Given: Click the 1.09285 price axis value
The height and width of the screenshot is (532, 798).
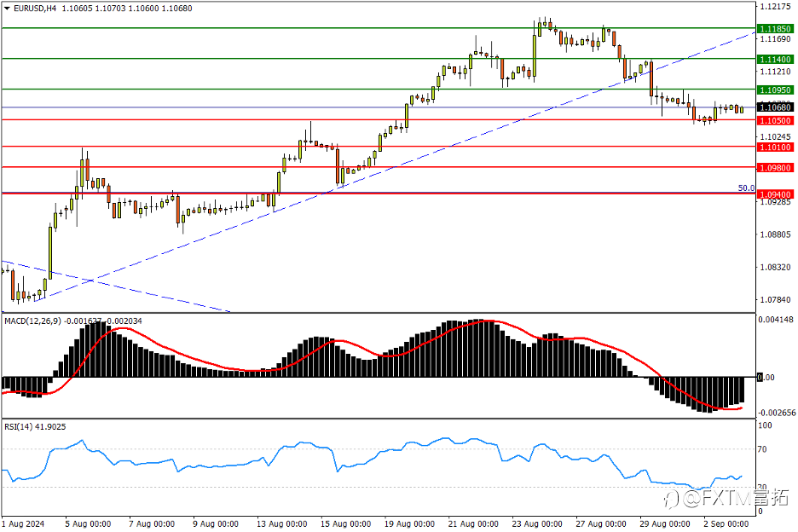Looking at the screenshot, I should click(775, 202).
